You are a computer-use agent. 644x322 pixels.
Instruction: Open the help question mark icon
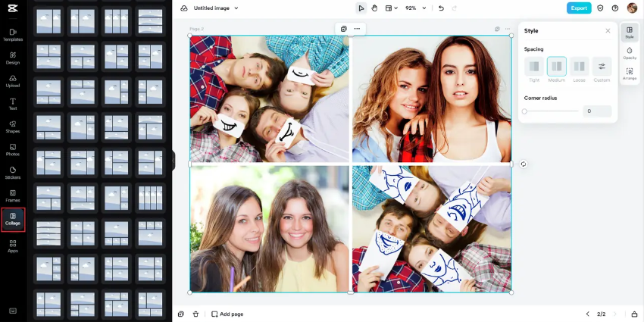pyautogui.click(x=615, y=8)
